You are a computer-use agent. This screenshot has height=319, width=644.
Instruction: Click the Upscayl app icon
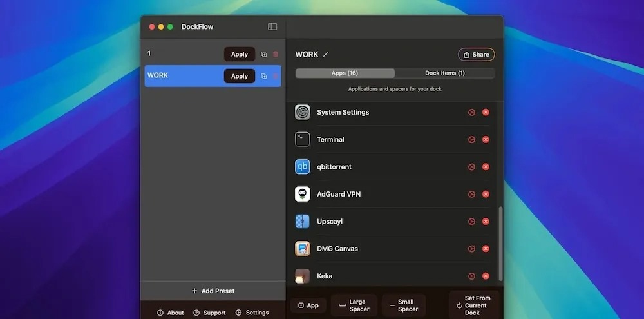[x=302, y=222]
